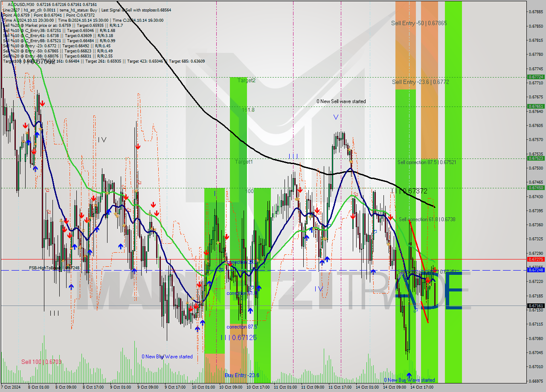Viewport: 546px width, 392px height.
Task: Click the '11 Oct 17:00' time axis label
Action: point(340,387)
